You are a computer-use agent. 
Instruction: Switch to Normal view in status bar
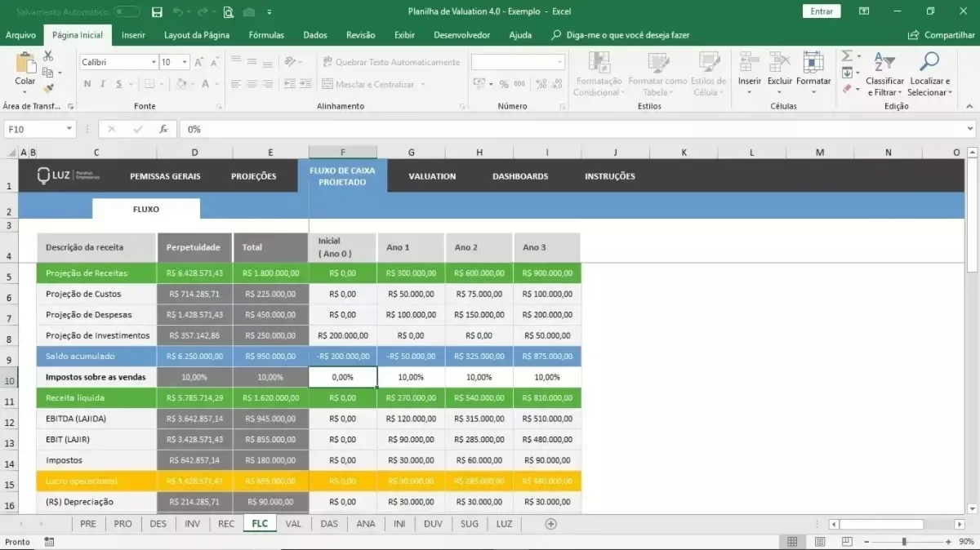point(792,542)
